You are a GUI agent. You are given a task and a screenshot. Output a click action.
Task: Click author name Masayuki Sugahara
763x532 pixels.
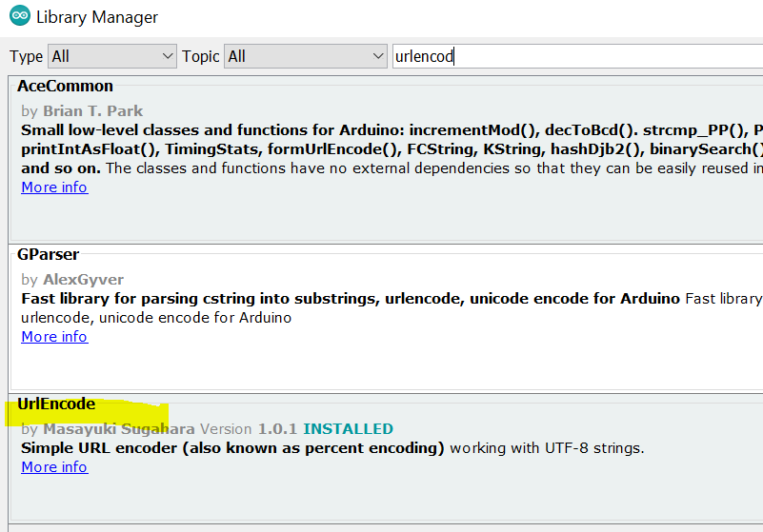[x=117, y=429]
